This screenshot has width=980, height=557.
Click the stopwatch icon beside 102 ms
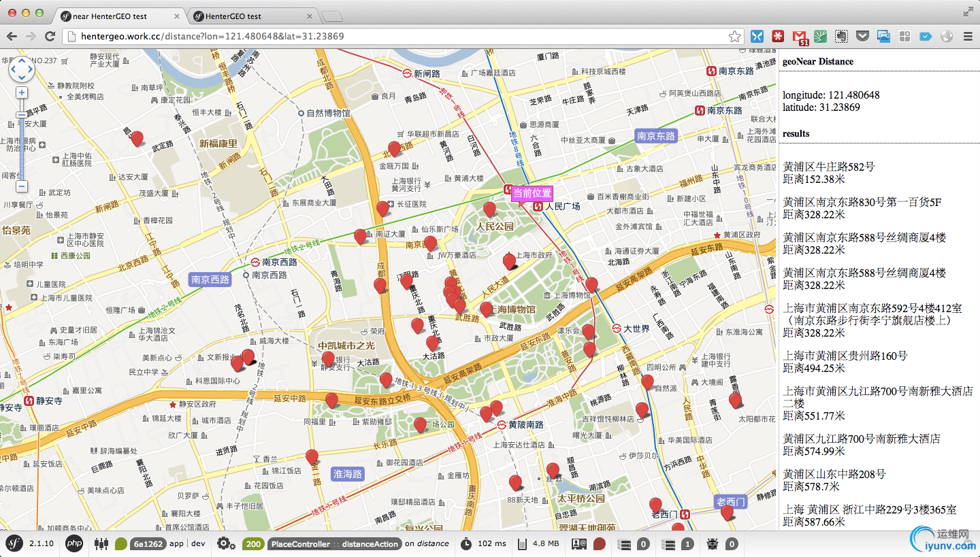(466, 543)
